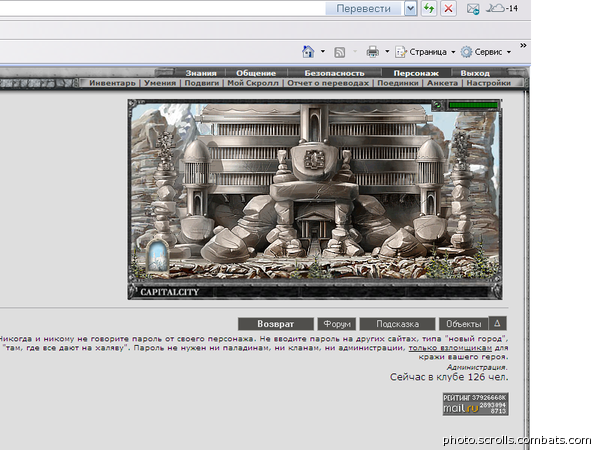Open the Страница menu

[425, 52]
